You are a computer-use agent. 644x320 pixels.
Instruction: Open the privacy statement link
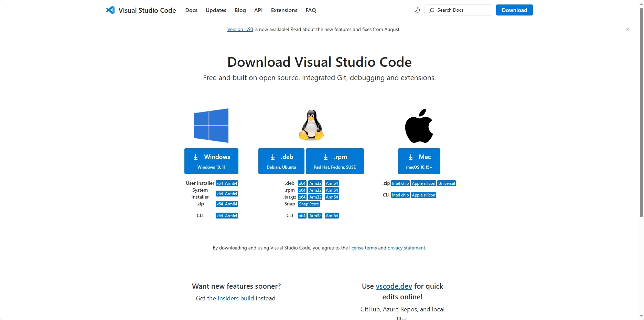pos(406,248)
